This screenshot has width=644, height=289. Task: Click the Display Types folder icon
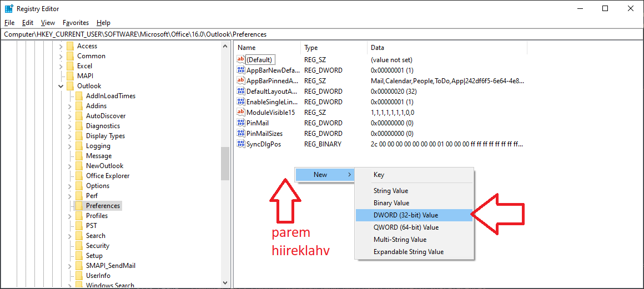pyautogui.click(x=79, y=136)
